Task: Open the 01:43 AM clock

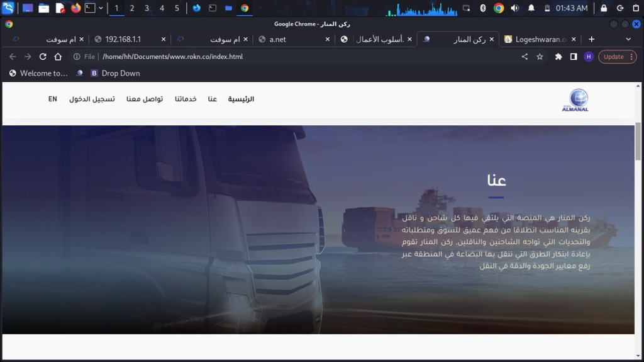Action: pyautogui.click(x=571, y=8)
